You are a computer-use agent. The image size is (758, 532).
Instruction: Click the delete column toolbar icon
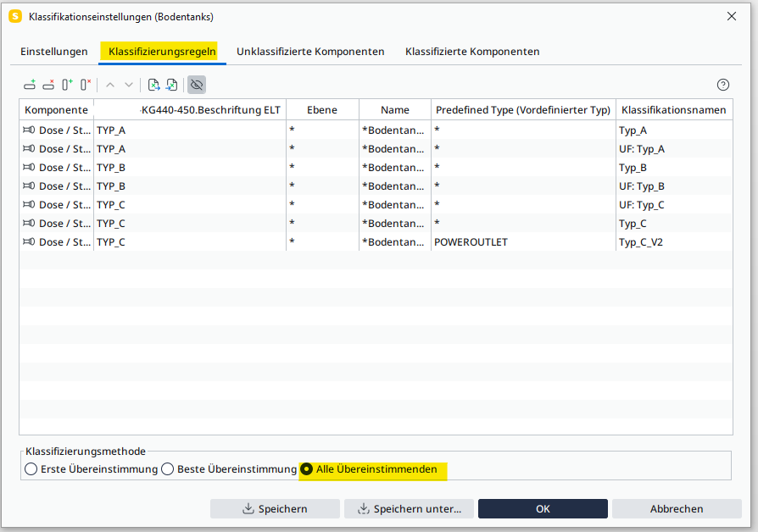click(86, 85)
